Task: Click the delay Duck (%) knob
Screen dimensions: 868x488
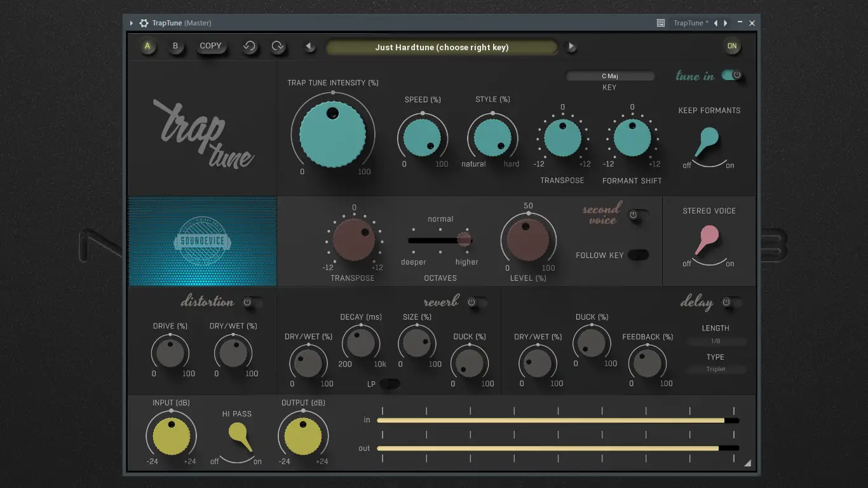Action: (x=592, y=343)
